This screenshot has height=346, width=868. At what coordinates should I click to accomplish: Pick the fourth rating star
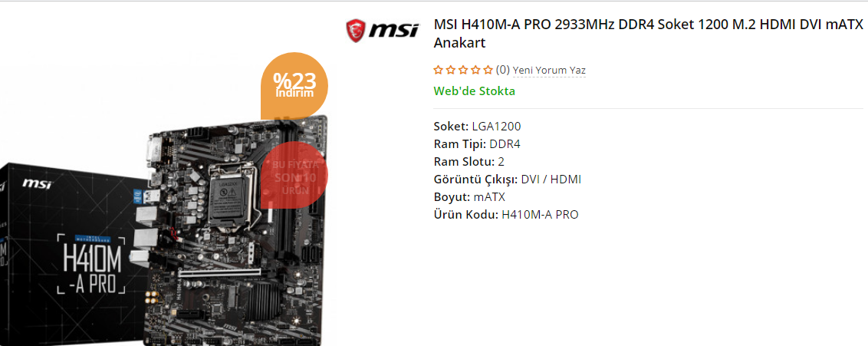click(475, 71)
